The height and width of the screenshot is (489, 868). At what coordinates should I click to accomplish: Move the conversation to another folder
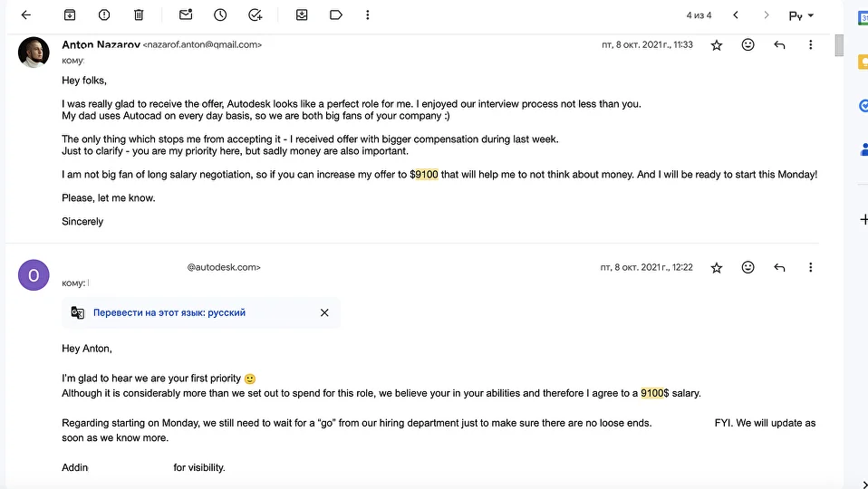pos(302,14)
